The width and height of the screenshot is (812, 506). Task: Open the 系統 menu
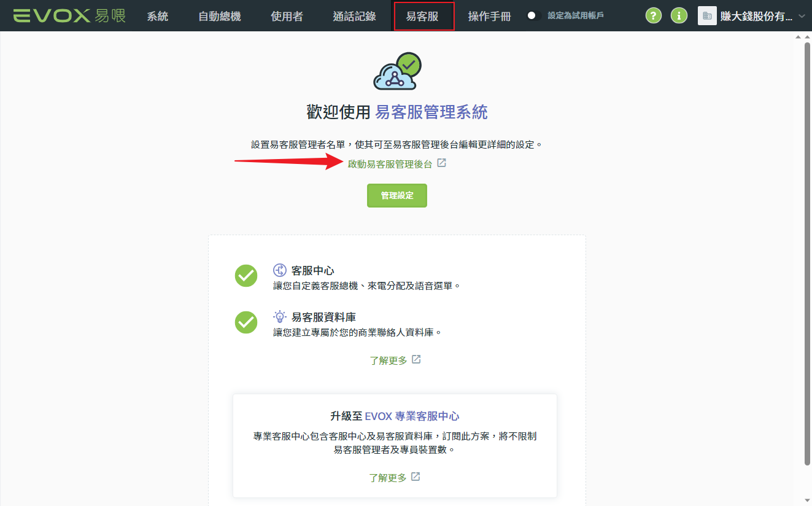point(158,17)
